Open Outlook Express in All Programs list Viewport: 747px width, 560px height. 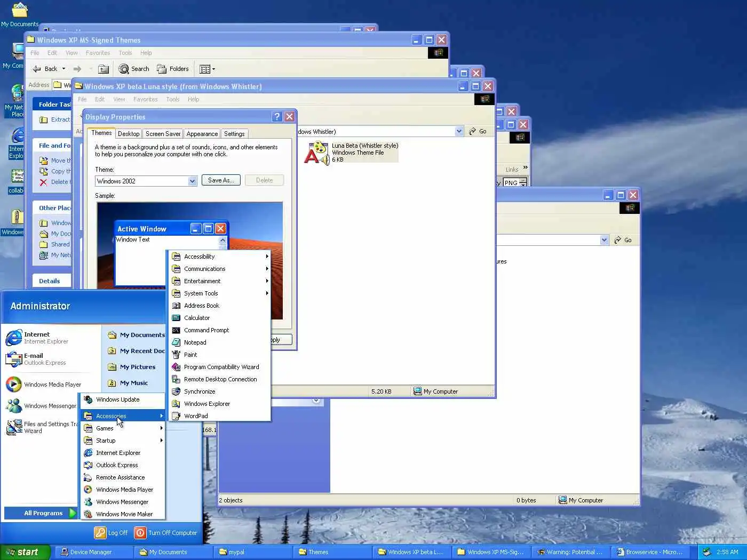[x=123, y=465]
